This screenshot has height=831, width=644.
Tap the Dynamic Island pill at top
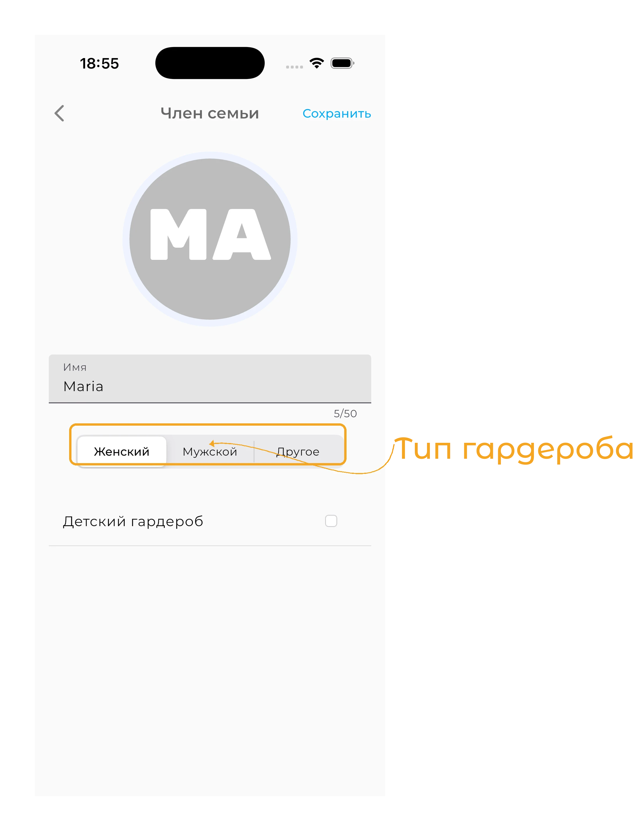point(210,63)
